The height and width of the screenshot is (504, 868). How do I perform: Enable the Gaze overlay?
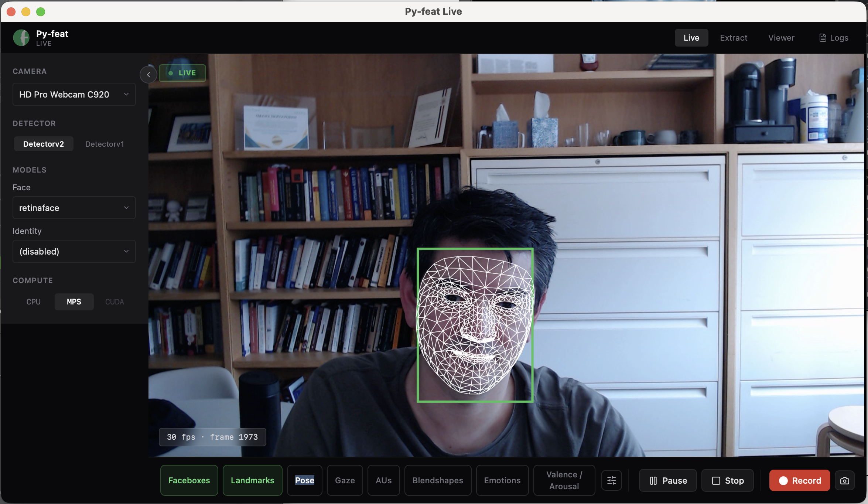click(x=345, y=480)
